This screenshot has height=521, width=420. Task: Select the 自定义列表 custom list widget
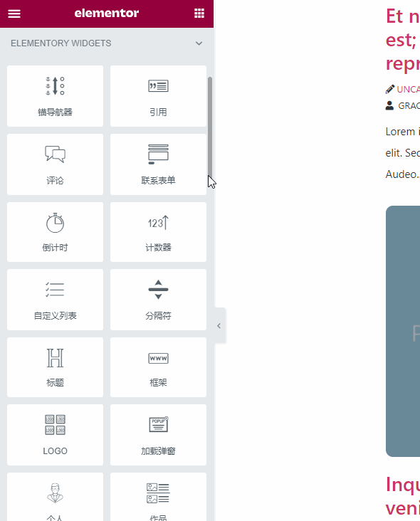(55, 300)
